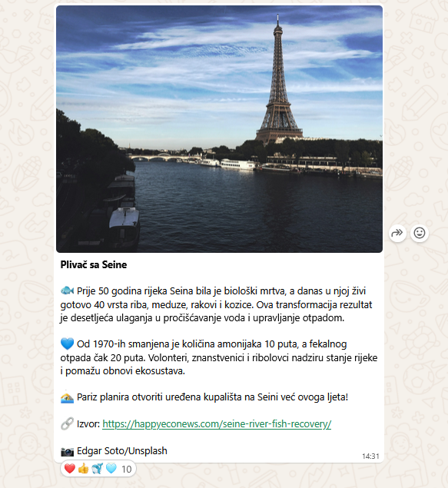Click the red heart reaction

[70, 468]
